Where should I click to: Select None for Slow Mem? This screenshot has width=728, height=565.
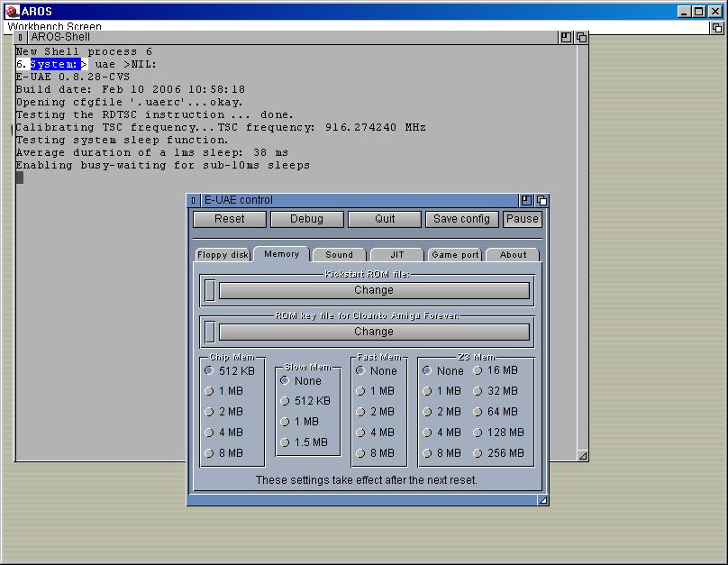(285, 380)
